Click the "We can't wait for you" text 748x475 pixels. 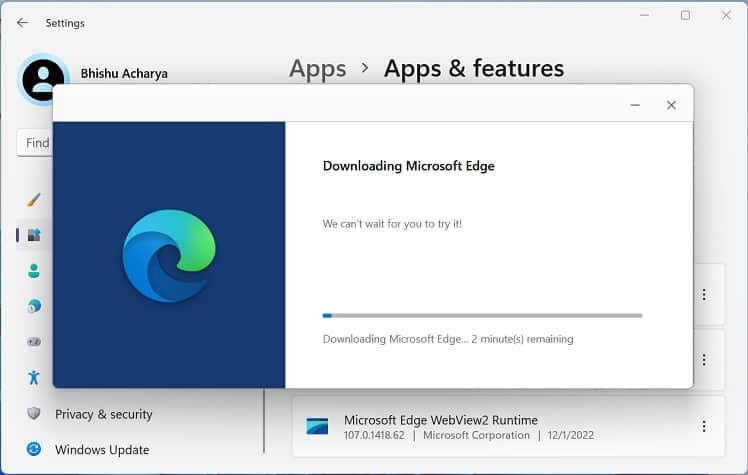[392, 224]
